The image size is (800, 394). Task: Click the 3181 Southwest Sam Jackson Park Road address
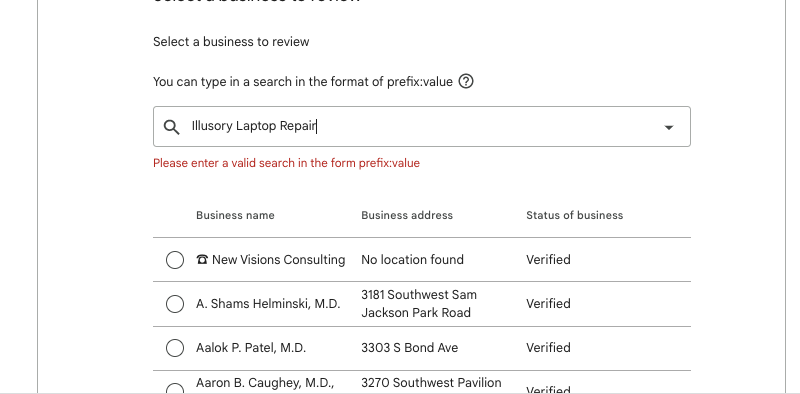point(419,304)
